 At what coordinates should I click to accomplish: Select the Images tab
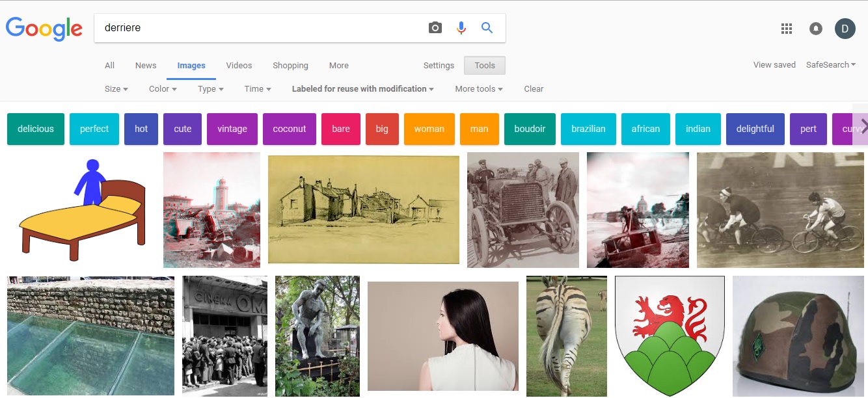pyautogui.click(x=191, y=66)
